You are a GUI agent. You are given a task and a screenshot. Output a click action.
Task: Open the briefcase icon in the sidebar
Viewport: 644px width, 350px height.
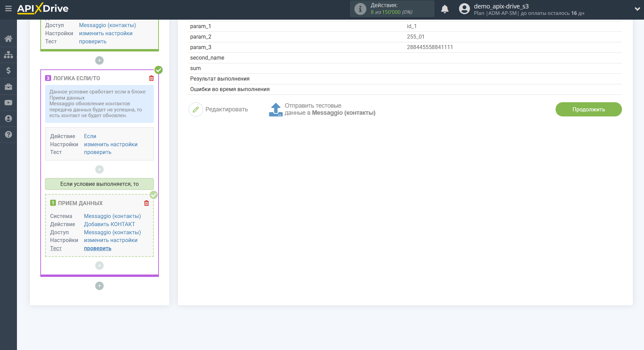pyautogui.click(x=8, y=87)
